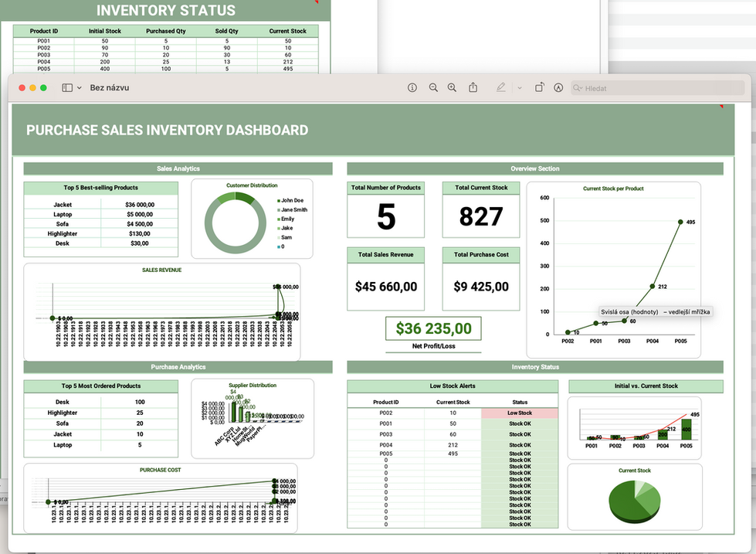
Task: Show the Markup toolbar icon
Action: pyautogui.click(x=558, y=88)
